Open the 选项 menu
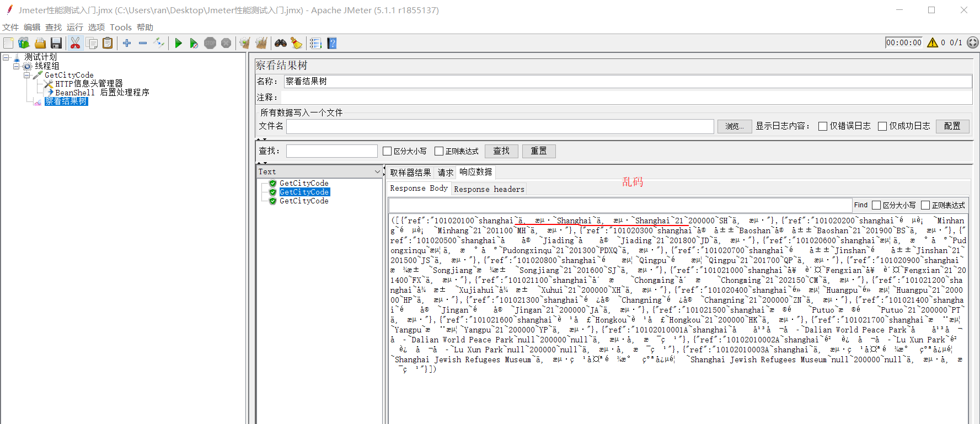Image resolution: width=980 pixels, height=424 pixels. [x=97, y=27]
